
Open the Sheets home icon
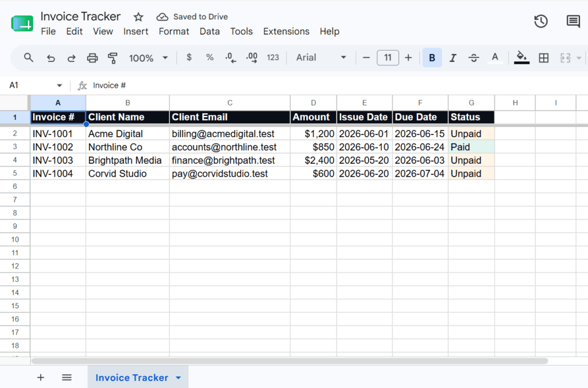click(x=22, y=23)
